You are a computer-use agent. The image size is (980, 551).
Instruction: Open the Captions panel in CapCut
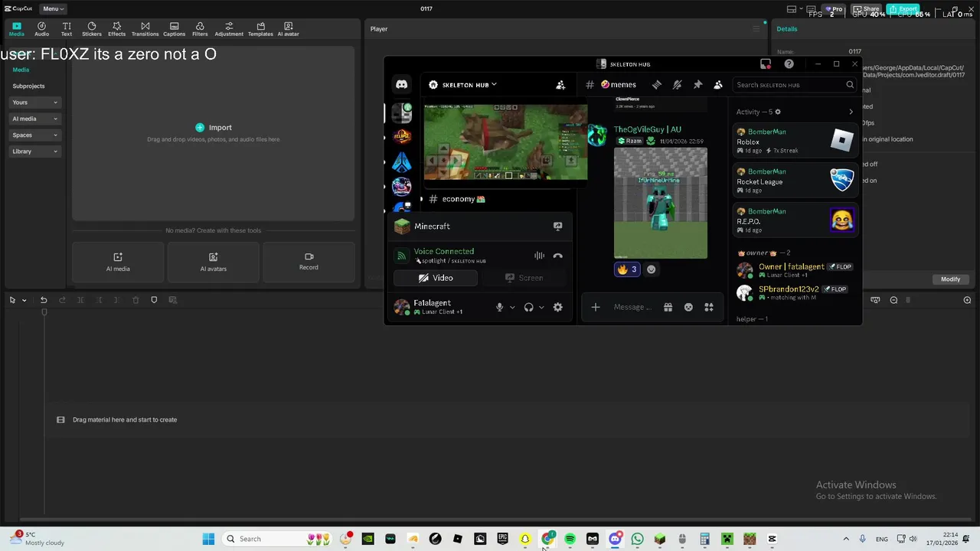pyautogui.click(x=174, y=29)
